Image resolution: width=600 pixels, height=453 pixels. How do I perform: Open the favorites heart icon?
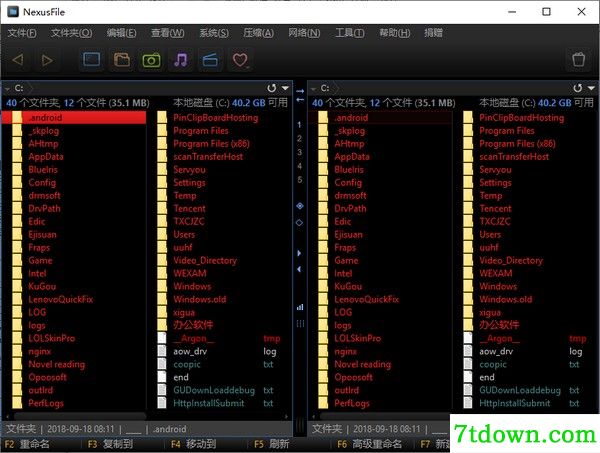pos(240,60)
